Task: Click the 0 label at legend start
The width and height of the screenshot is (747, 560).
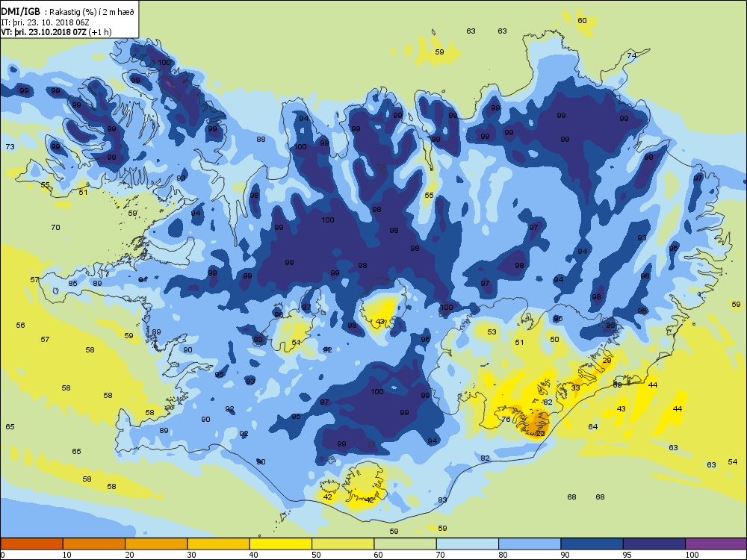Action: point(3,555)
